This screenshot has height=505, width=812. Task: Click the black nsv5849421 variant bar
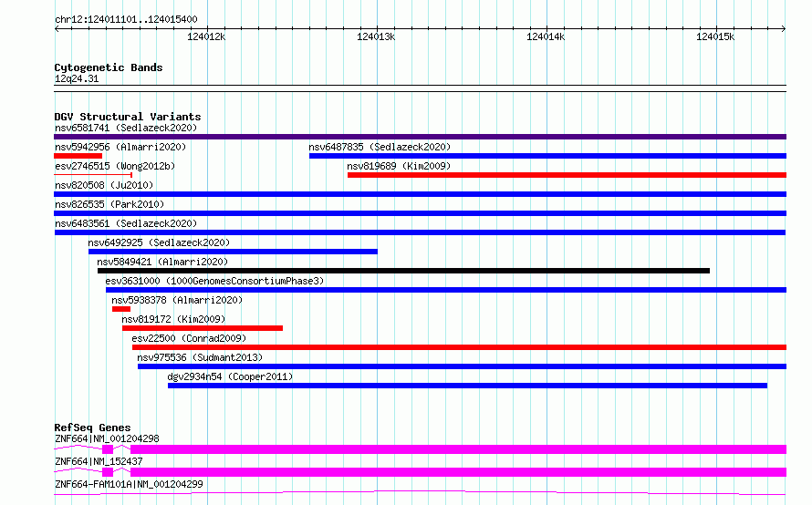[404, 271]
